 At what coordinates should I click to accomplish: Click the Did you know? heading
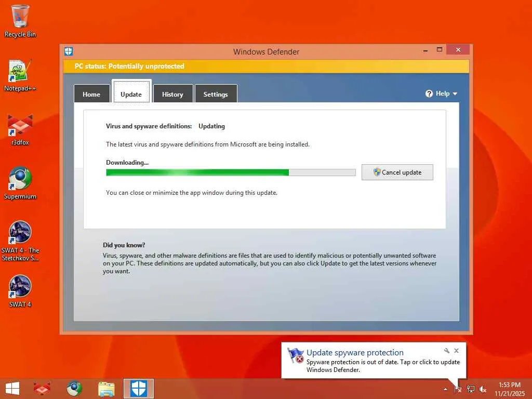124,245
